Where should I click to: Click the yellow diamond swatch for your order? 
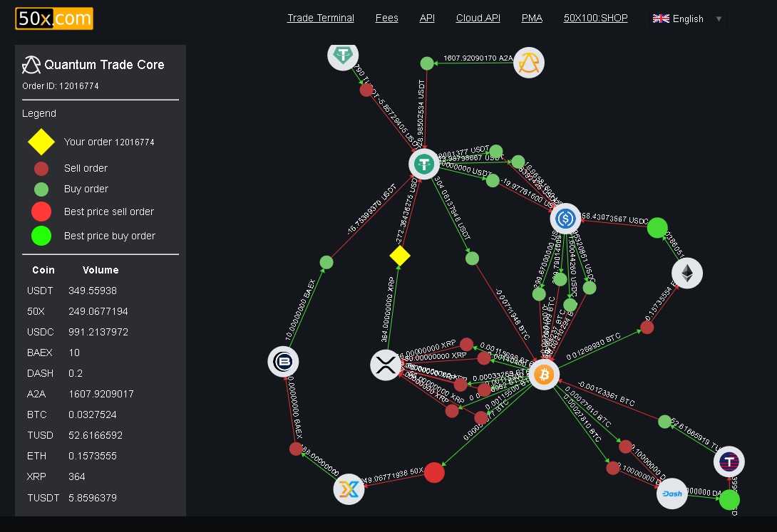[x=41, y=142]
